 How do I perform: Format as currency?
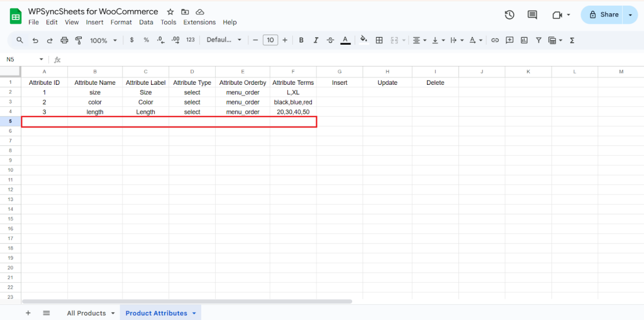[x=131, y=40]
